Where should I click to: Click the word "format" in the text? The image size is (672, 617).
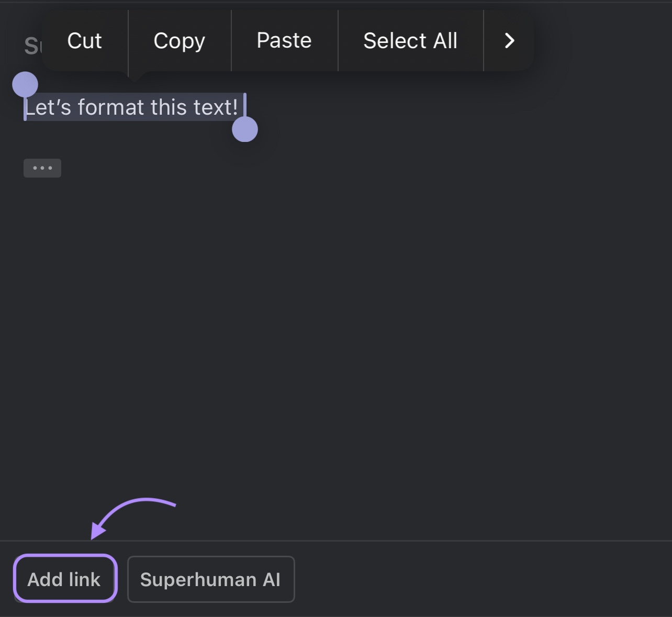pyautogui.click(x=111, y=107)
